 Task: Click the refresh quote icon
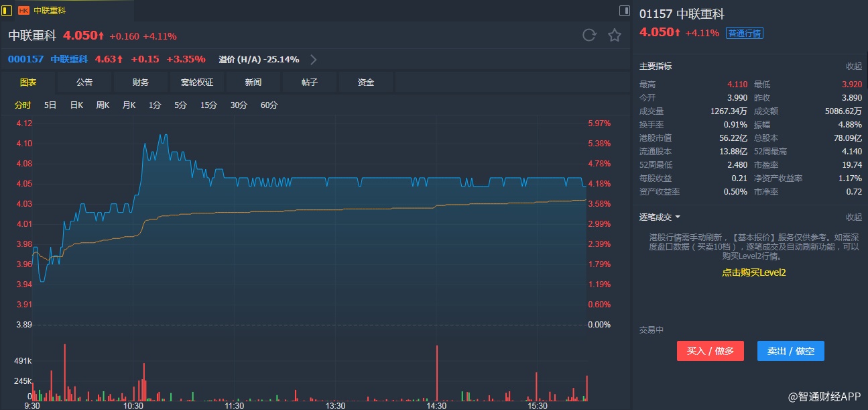coord(589,36)
